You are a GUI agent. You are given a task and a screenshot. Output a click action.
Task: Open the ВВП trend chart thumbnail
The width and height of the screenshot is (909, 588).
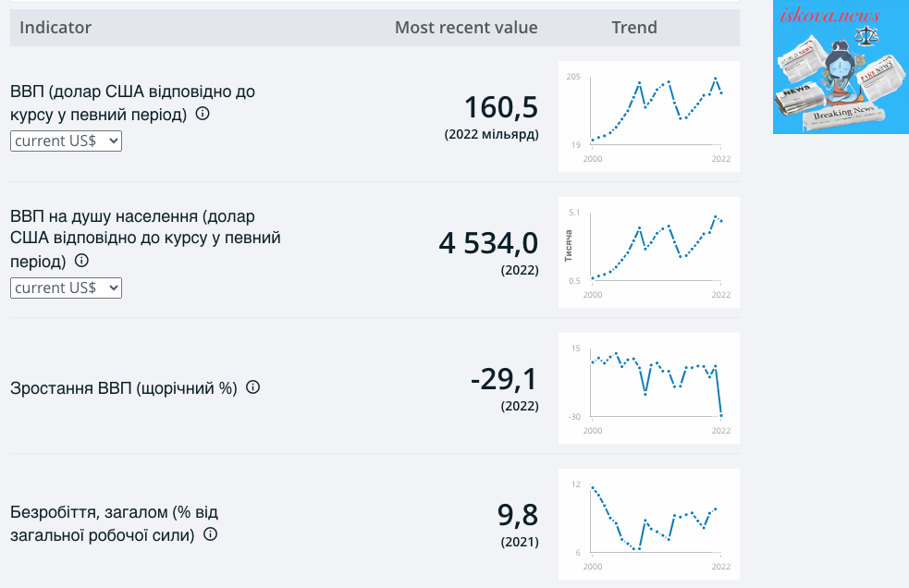coord(649,116)
